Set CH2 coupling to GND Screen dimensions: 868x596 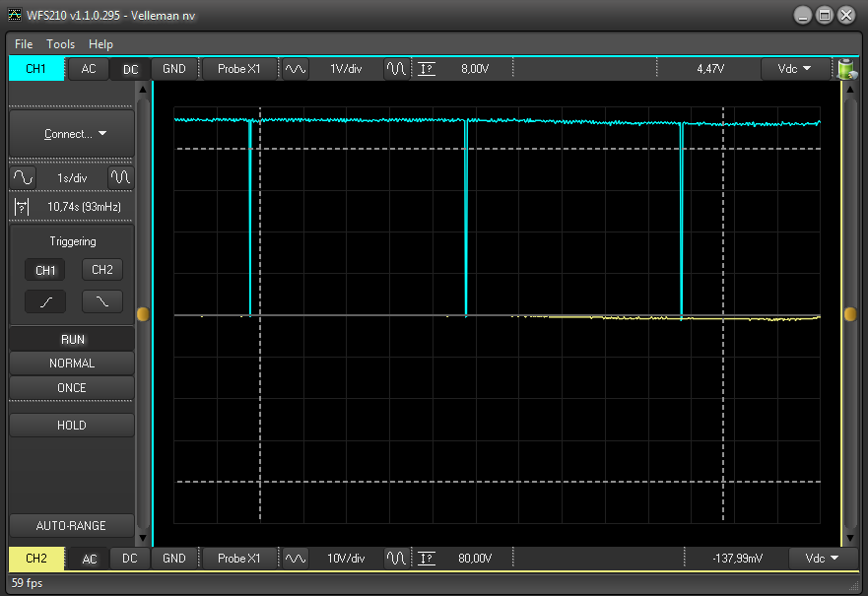[173, 559]
